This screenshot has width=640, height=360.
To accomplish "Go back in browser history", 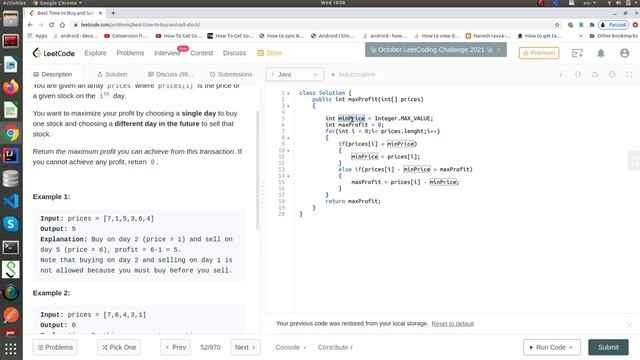I will point(30,25).
